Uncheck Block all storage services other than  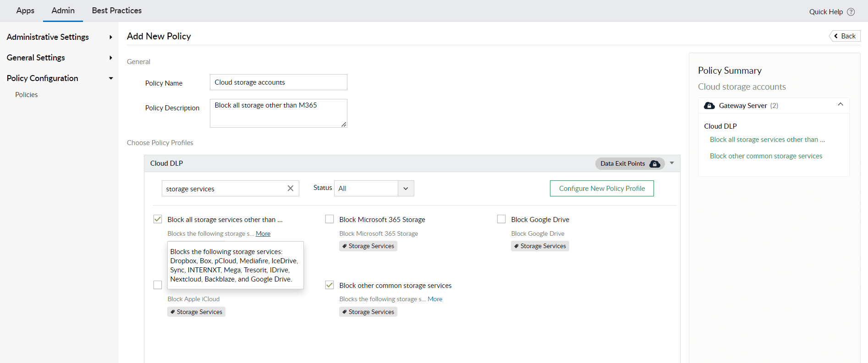[158, 219]
